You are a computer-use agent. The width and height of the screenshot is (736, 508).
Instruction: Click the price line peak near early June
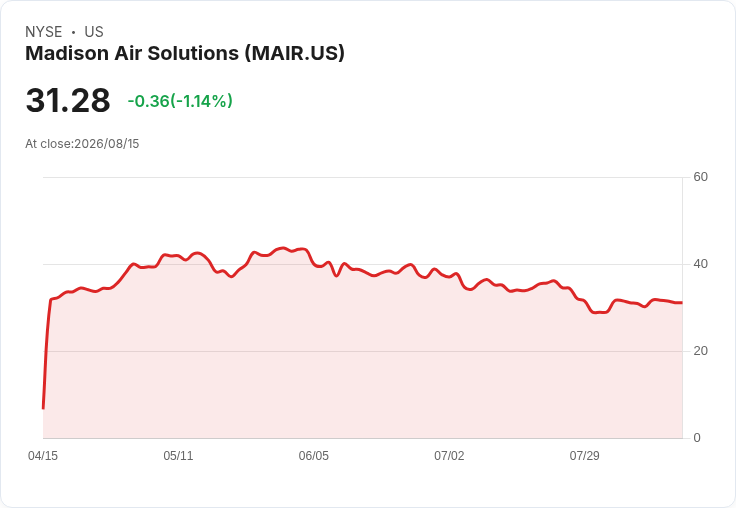pyautogui.click(x=283, y=248)
